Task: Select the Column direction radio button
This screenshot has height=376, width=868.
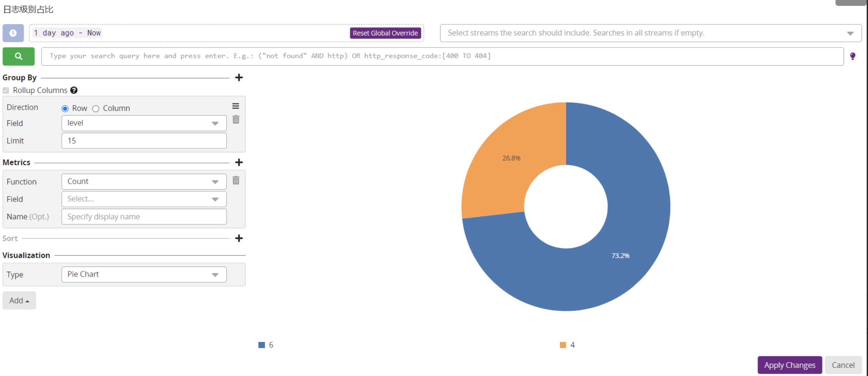Action: point(96,108)
